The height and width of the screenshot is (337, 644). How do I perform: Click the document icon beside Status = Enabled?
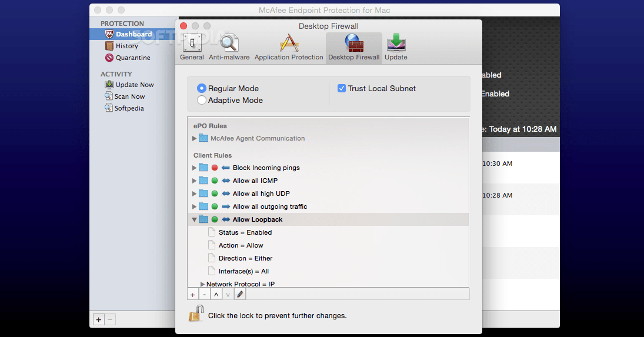click(x=212, y=232)
